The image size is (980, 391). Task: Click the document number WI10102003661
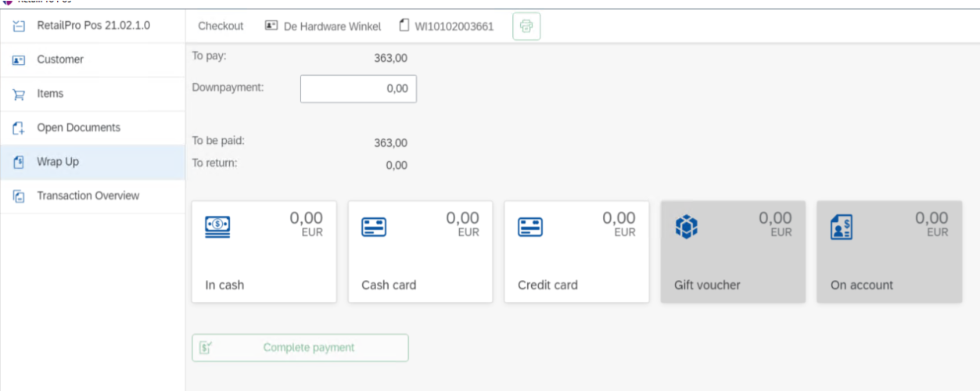coord(454,26)
